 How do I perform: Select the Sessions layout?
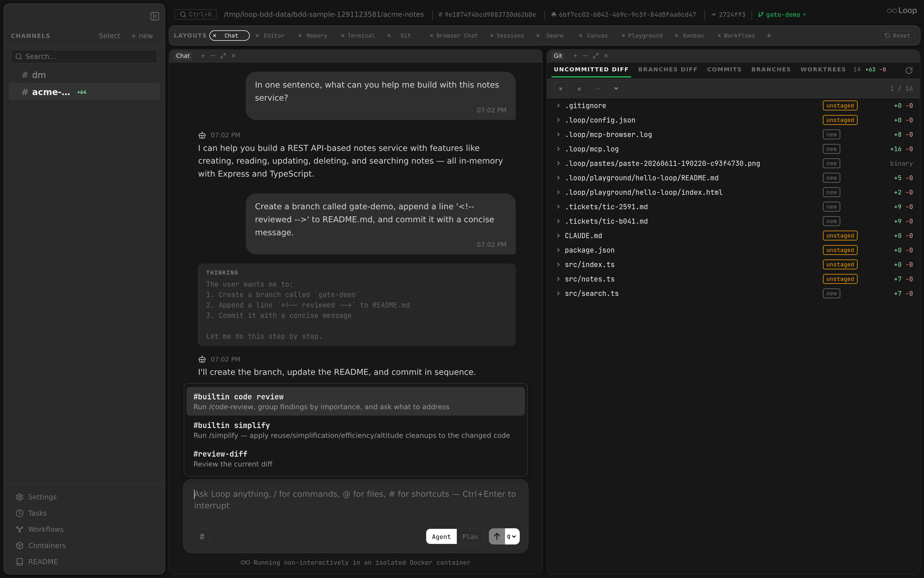tap(510, 36)
